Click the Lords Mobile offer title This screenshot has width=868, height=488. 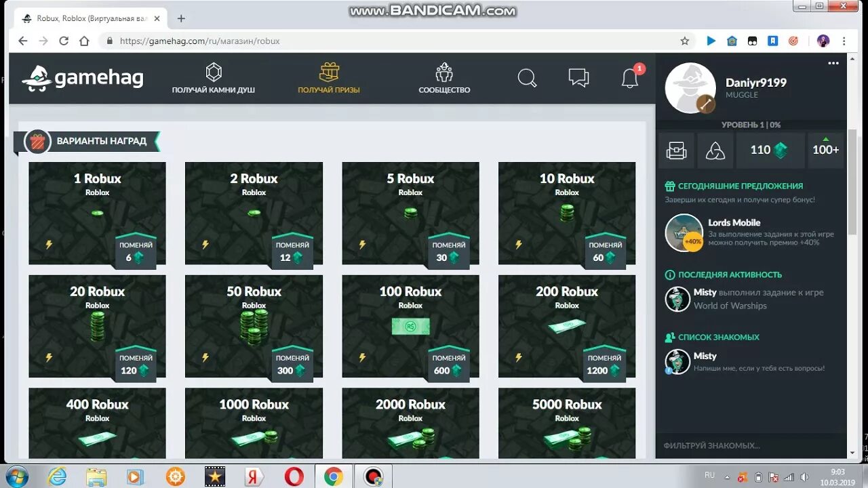[734, 222]
